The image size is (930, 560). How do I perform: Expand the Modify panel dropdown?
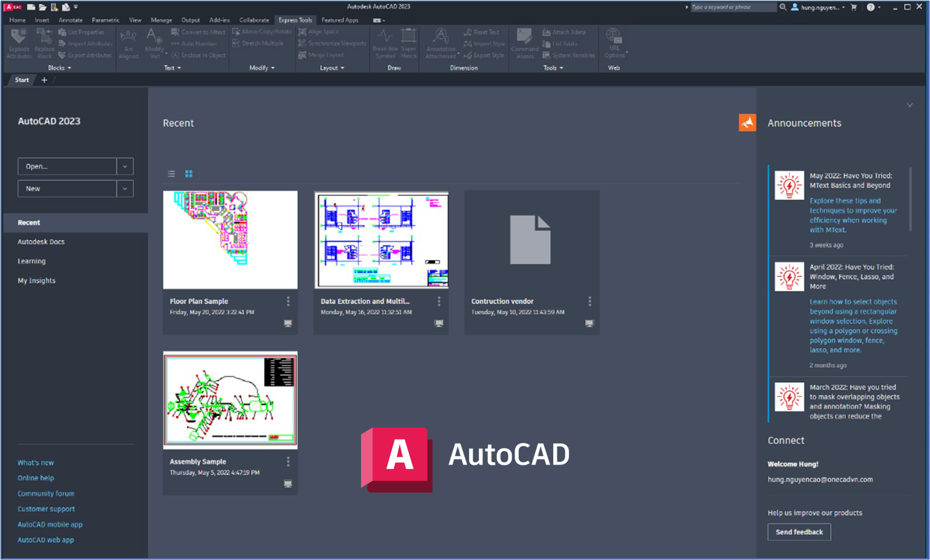[x=262, y=68]
